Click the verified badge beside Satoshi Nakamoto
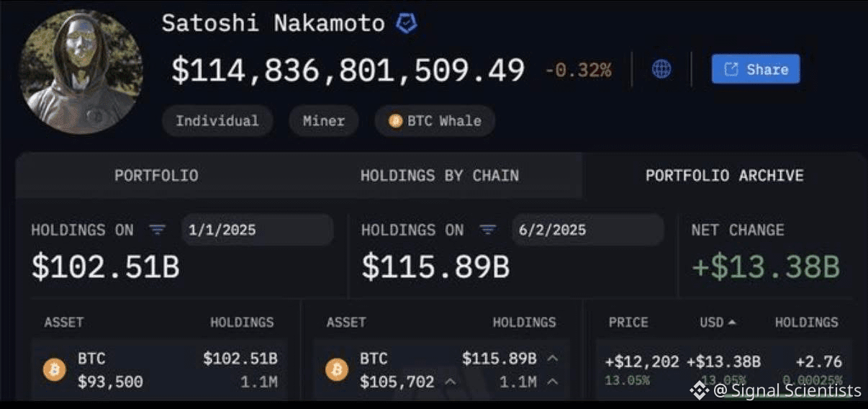868x409 pixels. click(x=406, y=24)
